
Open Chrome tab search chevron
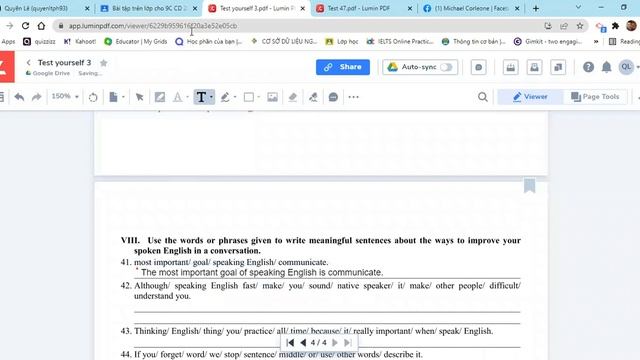(x=578, y=7)
